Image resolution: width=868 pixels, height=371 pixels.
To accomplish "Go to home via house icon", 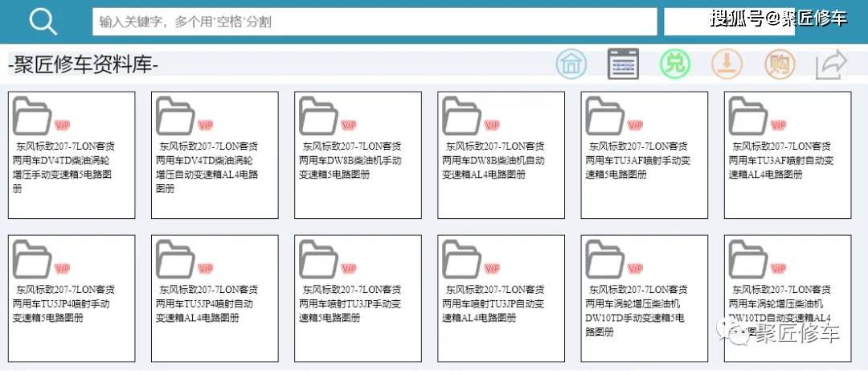I will click(x=571, y=64).
